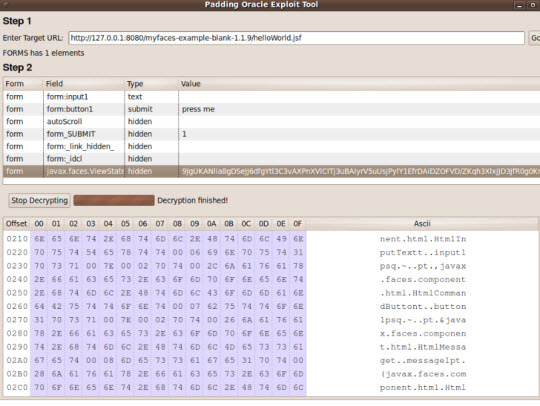This screenshot has width=540, height=406.
Task: Click Ascii text 't.html.HtmlMessa'
Action: coord(423,347)
